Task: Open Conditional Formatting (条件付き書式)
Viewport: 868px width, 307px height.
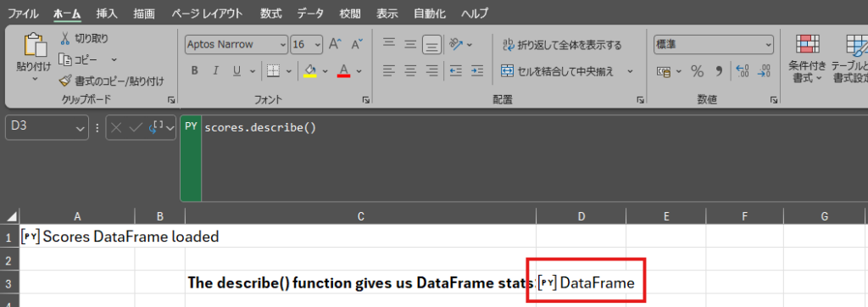Action: (807, 59)
